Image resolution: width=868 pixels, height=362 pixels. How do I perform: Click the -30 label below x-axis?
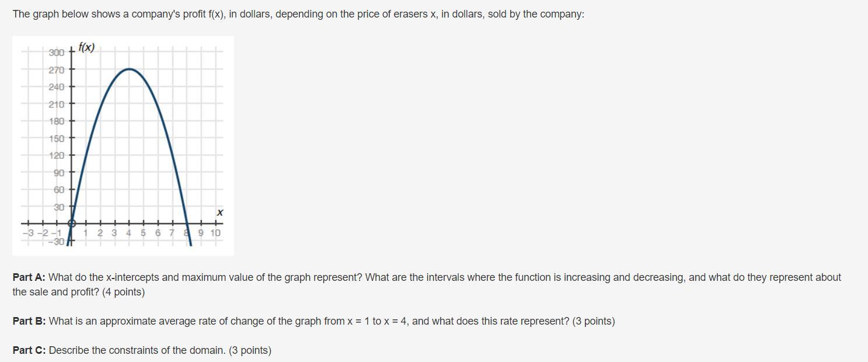pos(57,241)
